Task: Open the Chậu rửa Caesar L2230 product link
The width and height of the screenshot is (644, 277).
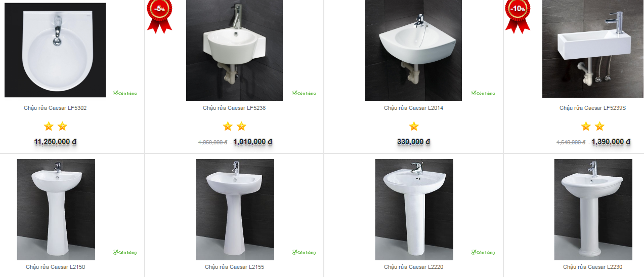Action: [x=592, y=267]
